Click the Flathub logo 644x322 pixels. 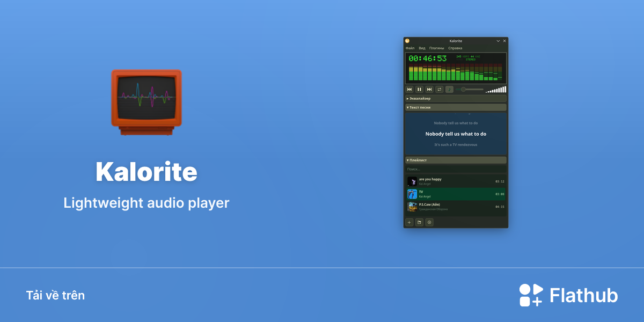568,295
